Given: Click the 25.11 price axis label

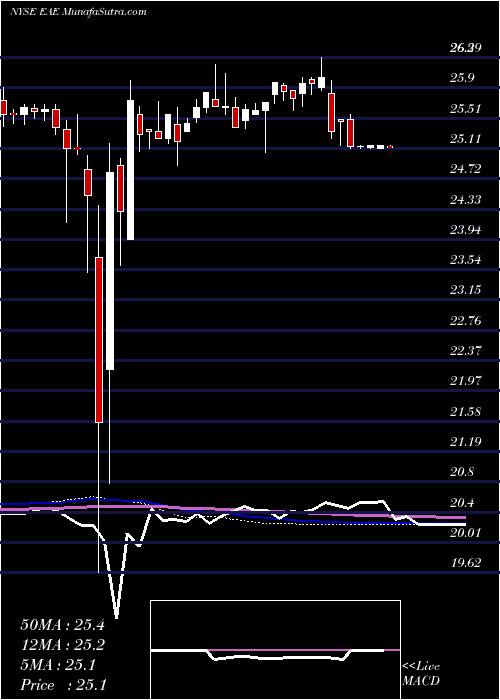Looking at the screenshot, I should point(465,138).
